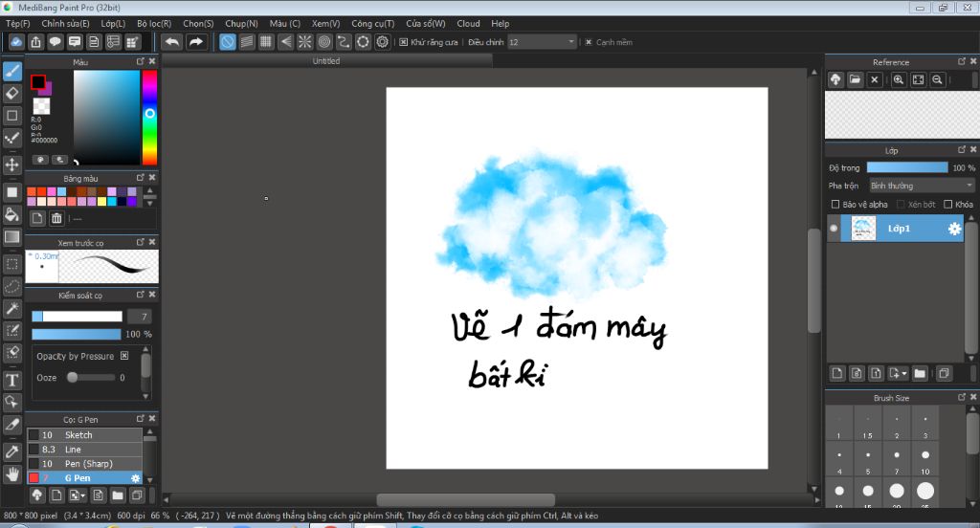Enable the Bảo vệ alpha checkbox
The image size is (980, 528).
pyautogui.click(x=835, y=204)
